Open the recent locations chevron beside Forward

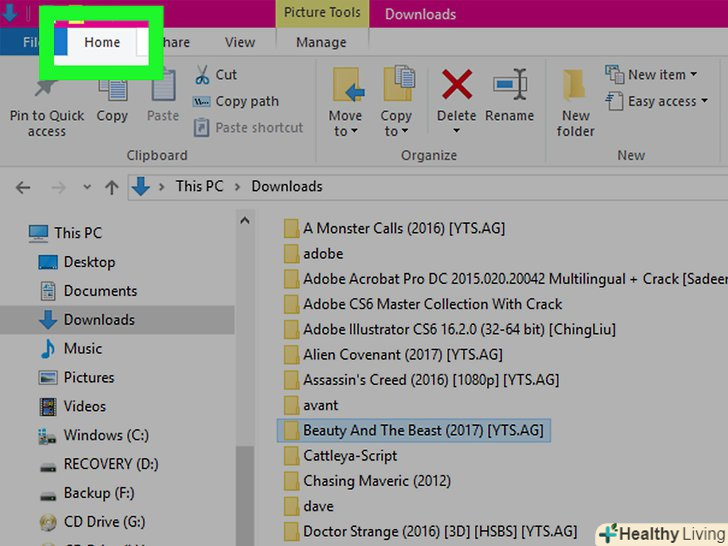point(85,187)
